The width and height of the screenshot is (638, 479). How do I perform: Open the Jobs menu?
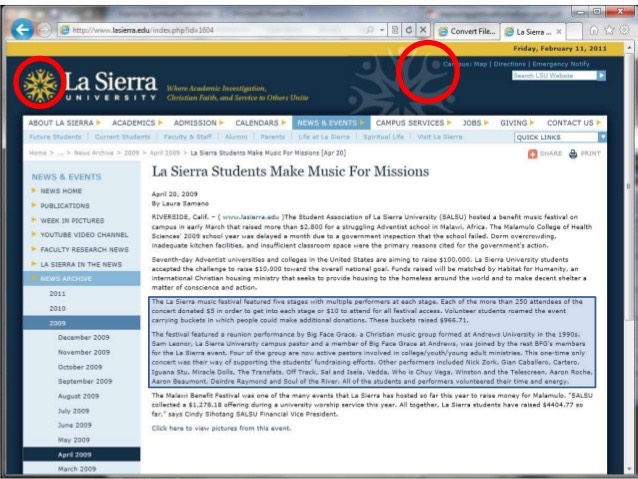click(475, 123)
